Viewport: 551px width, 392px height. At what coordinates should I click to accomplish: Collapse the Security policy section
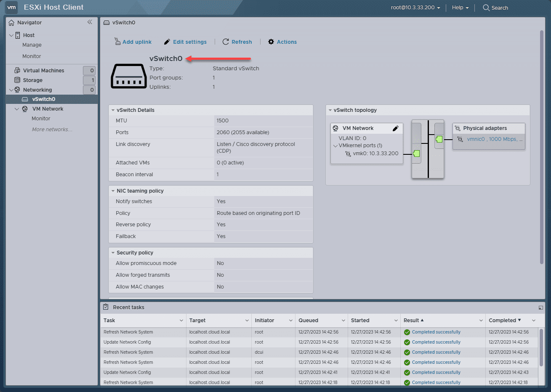(x=113, y=253)
